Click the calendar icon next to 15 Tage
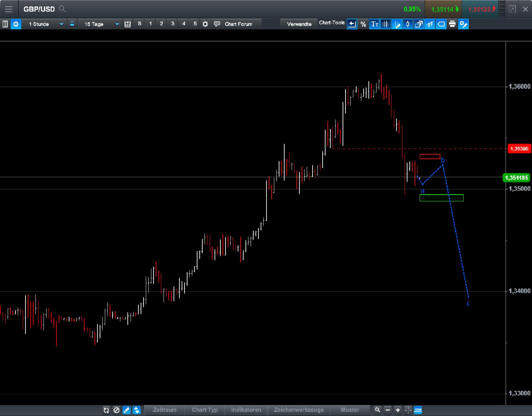The width and height of the screenshot is (532, 416). [x=127, y=24]
